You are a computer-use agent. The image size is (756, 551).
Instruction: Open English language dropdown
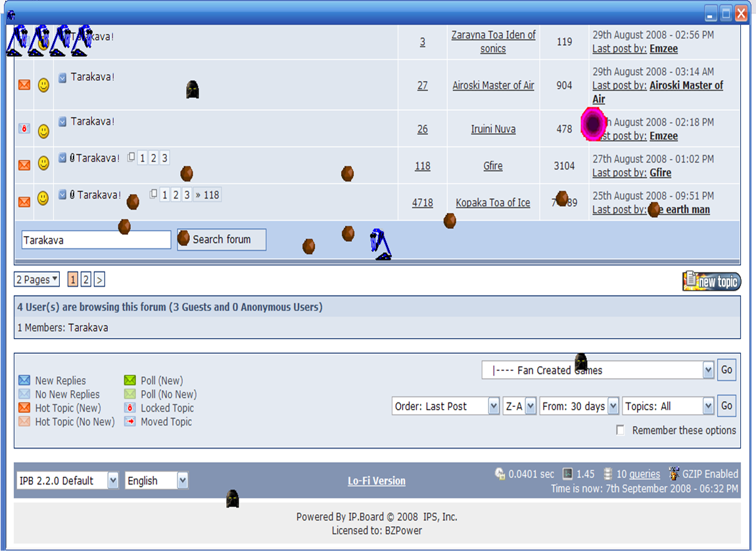[x=182, y=481]
